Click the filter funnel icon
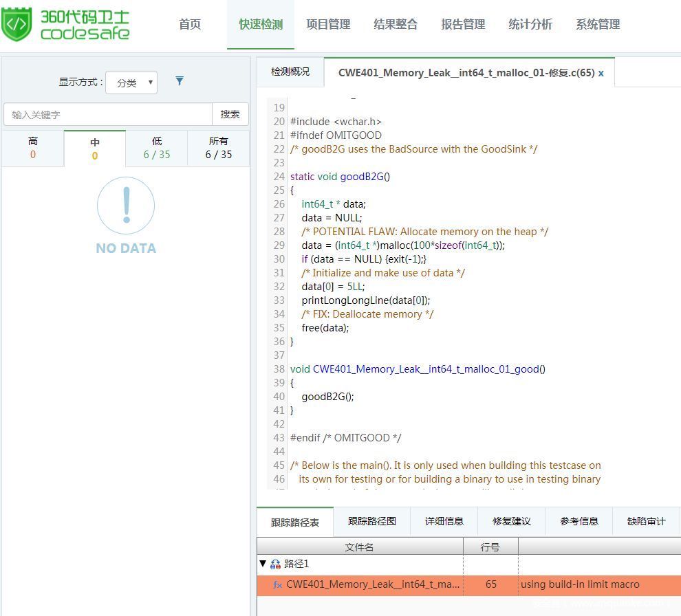Screen dimensions: 681x616 [x=180, y=81]
